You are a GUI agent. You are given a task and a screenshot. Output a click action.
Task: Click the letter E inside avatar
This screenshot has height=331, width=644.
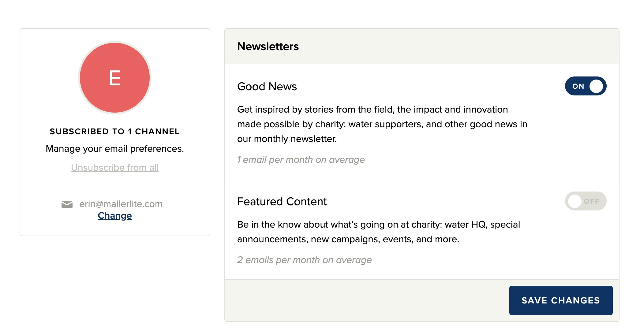click(115, 78)
